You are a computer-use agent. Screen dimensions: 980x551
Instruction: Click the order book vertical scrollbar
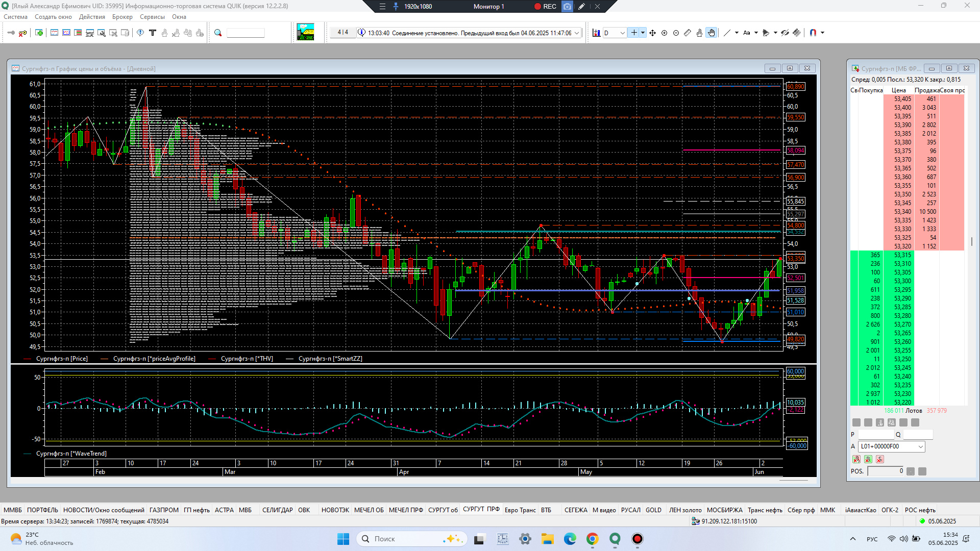(x=971, y=241)
